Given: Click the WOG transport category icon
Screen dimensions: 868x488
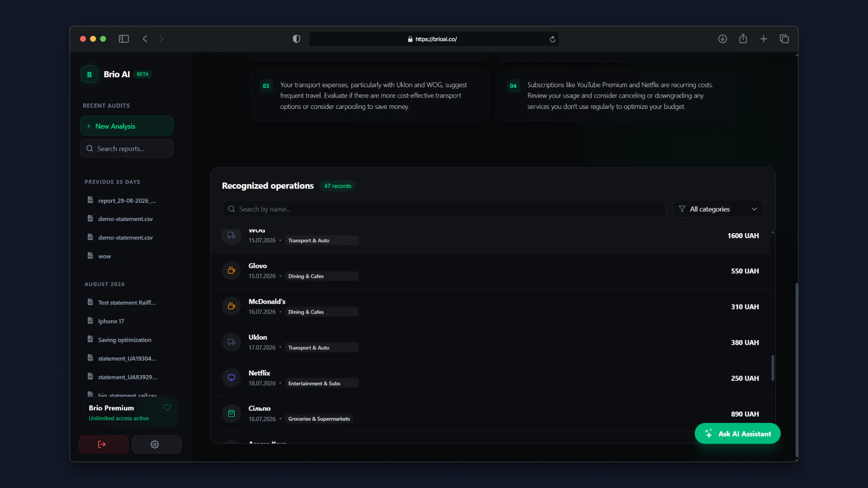Looking at the screenshot, I should [231, 235].
